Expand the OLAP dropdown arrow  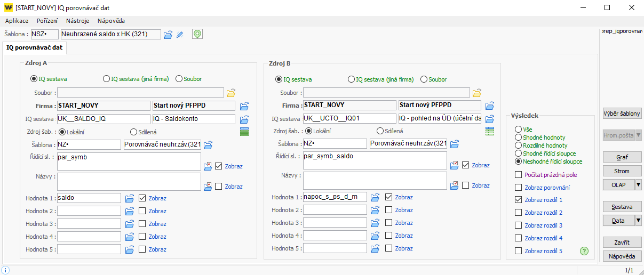click(x=638, y=184)
